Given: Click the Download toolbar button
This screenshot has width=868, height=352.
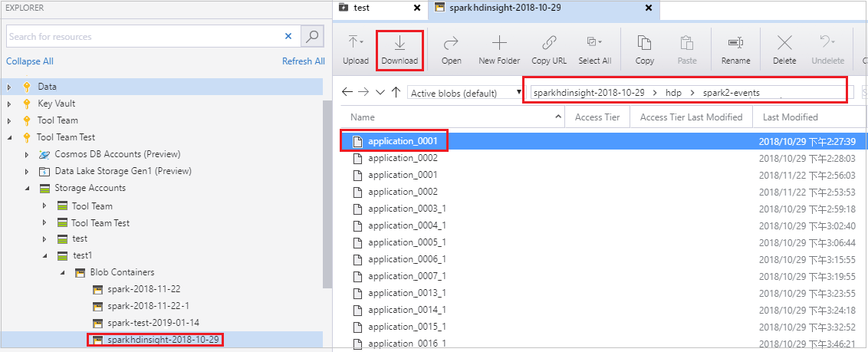Looking at the screenshot, I should pyautogui.click(x=399, y=50).
